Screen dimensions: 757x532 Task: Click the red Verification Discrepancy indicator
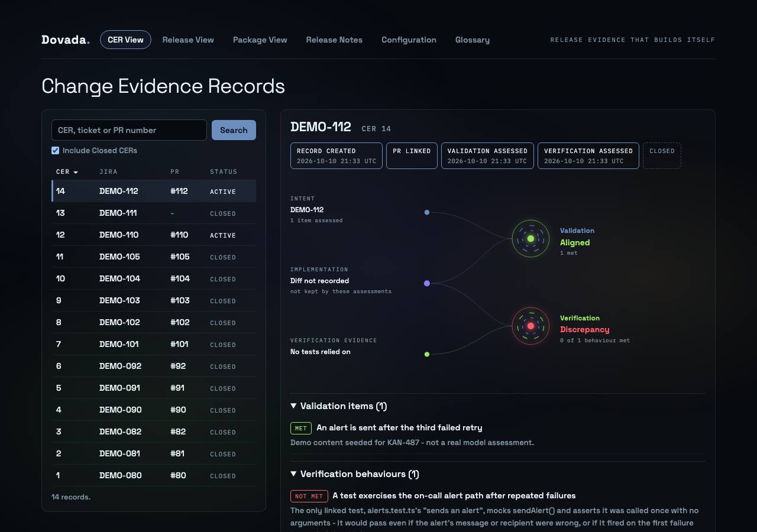tap(530, 326)
